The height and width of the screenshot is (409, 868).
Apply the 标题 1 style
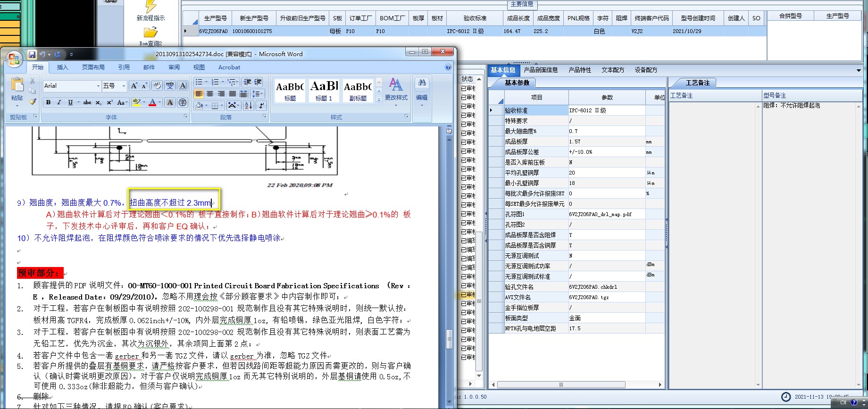324,90
